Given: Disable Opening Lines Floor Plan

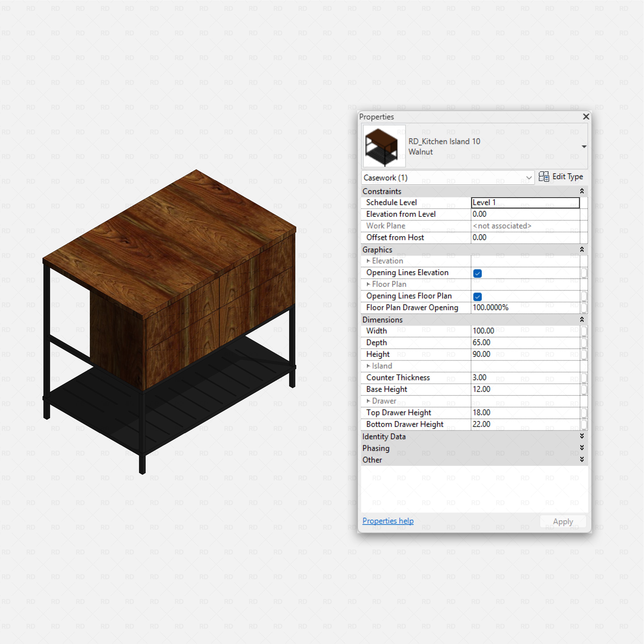Looking at the screenshot, I should point(477,296).
